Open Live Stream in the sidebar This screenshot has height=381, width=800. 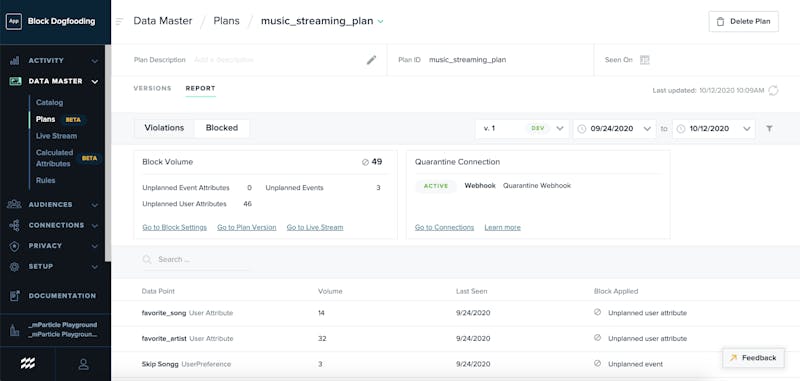click(57, 136)
